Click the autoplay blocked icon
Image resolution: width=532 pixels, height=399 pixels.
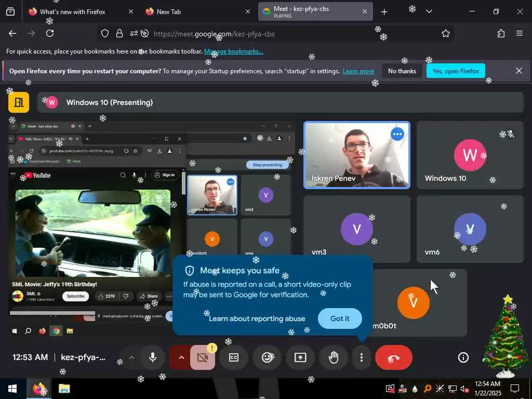pos(144,34)
